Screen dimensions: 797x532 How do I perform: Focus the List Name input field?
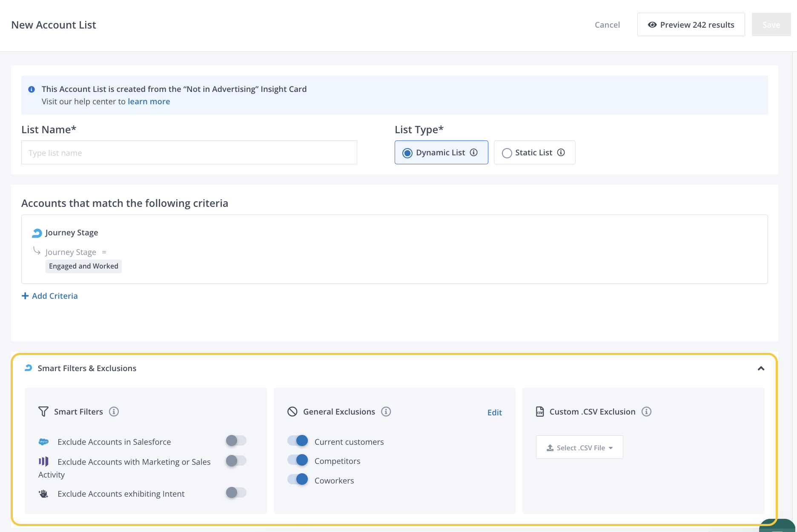tap(189, 152)
